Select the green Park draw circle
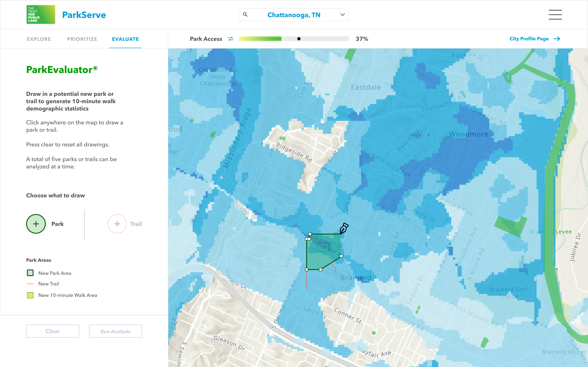Screen dimensions: 588x367 coord(36,224)
